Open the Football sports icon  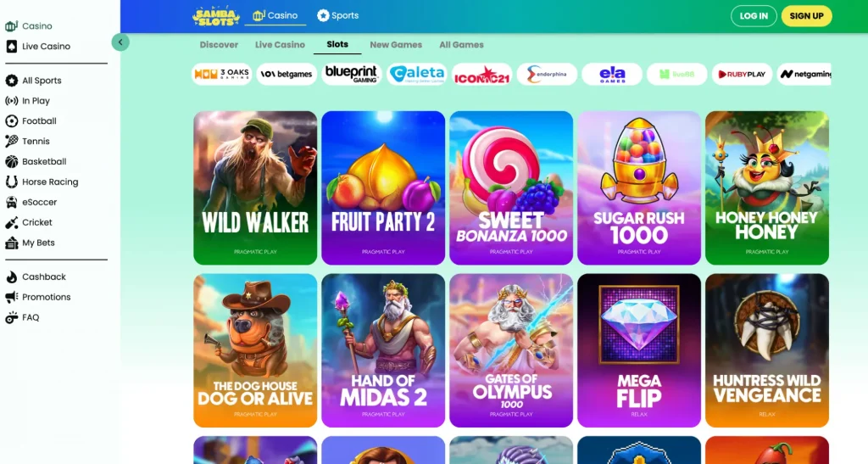point(12,120)
